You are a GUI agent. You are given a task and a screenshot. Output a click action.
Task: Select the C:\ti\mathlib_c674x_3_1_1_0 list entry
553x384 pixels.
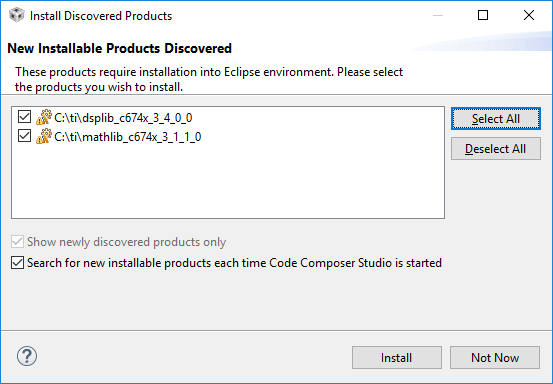pyautogui.click(x=128, y=136)
